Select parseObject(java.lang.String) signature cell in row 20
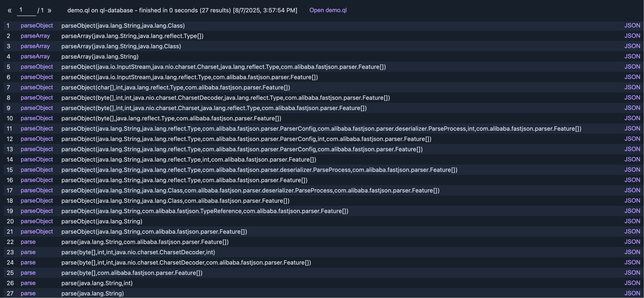Viewport: 644px width, 298px height. (x=102, y=221)
